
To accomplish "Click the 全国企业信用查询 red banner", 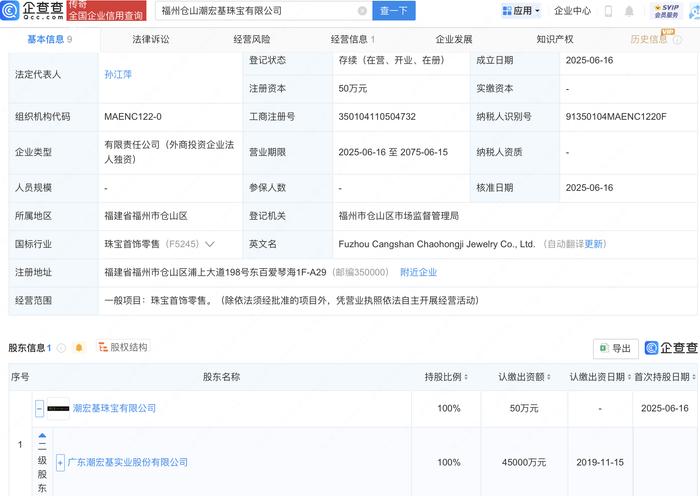I will click(106, 11).
